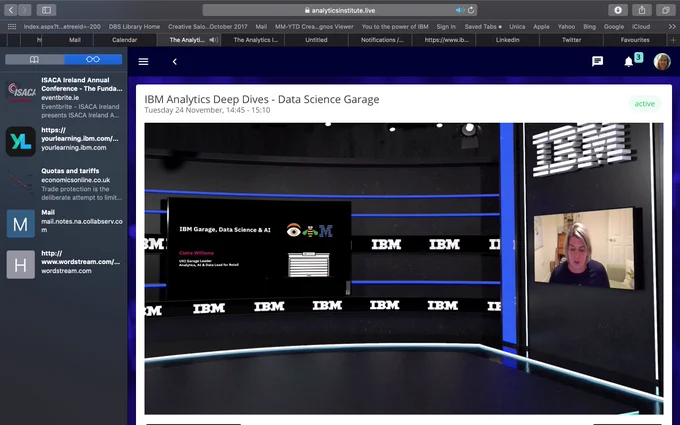Mute audio via address bar speaker icon

click(459, 10)
